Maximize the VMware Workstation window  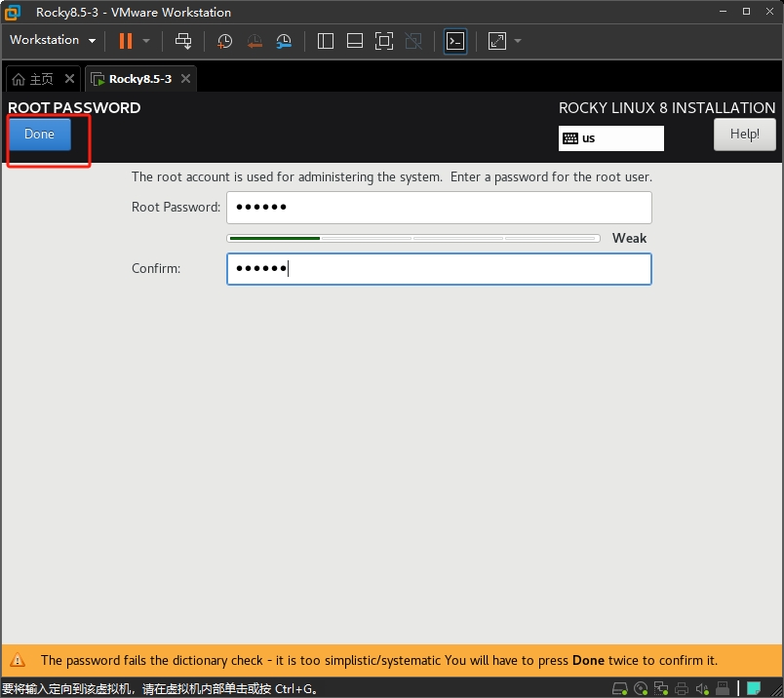747,12
